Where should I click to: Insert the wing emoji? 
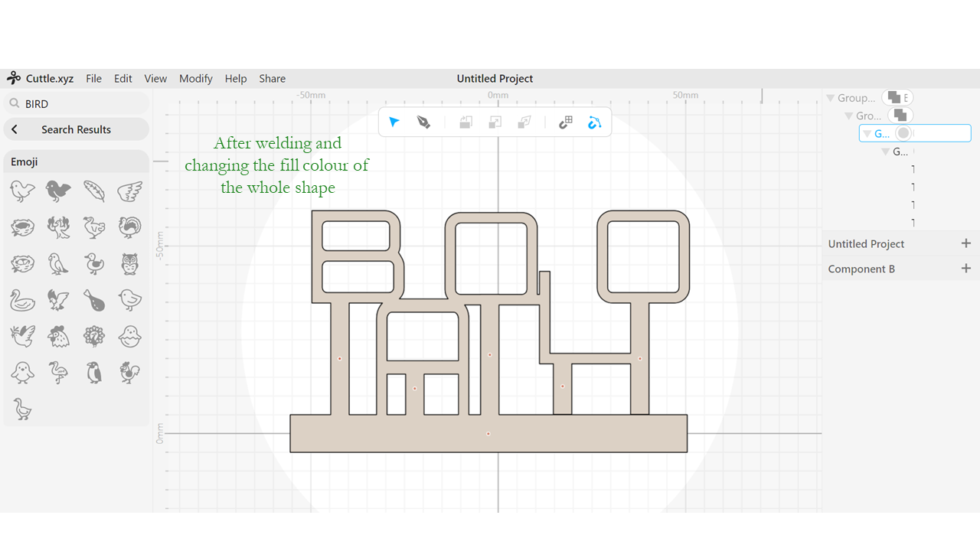[130, 191]
